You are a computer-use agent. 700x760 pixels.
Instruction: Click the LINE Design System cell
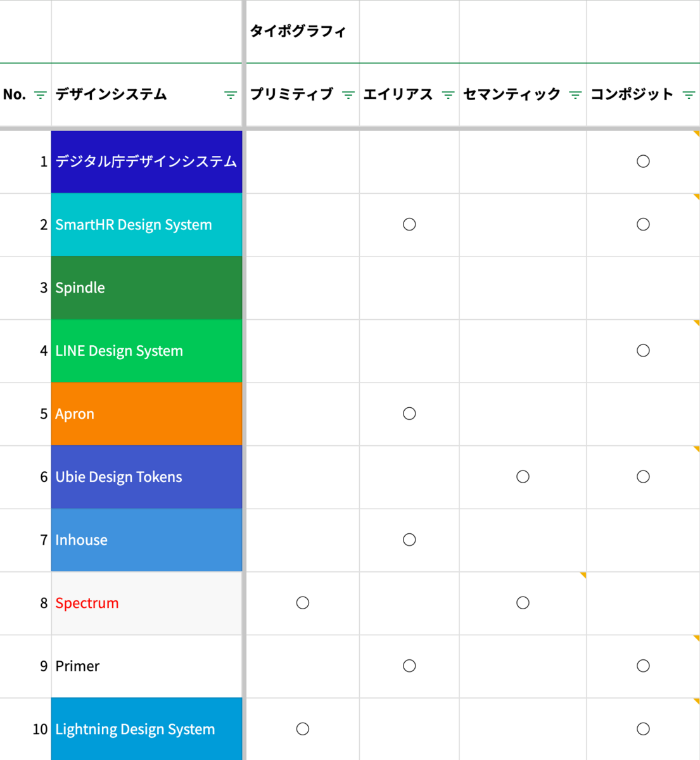[x=146, y=351]
